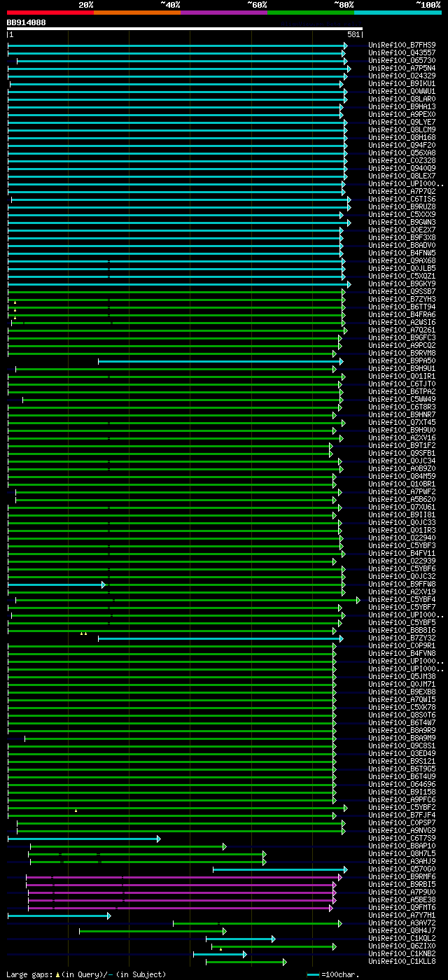This screenshot has height=980, width=448.
Task: Select the UniRef100_C5YBF4 label
Action: [402, 599]
